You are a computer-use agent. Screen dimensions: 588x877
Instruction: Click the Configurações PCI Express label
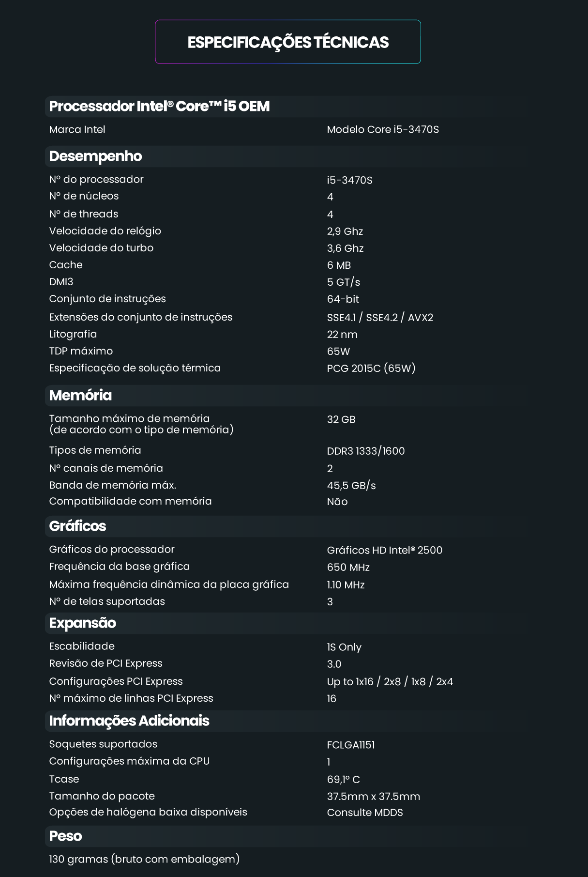[x=116, y=681]
